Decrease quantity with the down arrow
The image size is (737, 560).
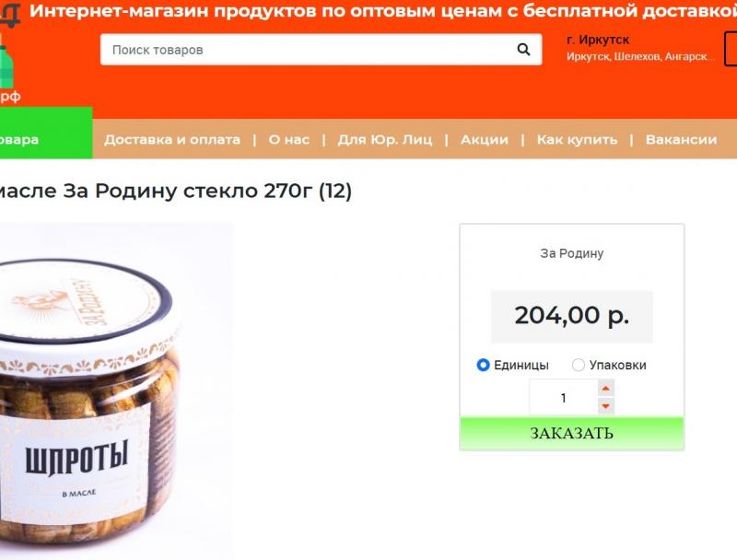606,406
